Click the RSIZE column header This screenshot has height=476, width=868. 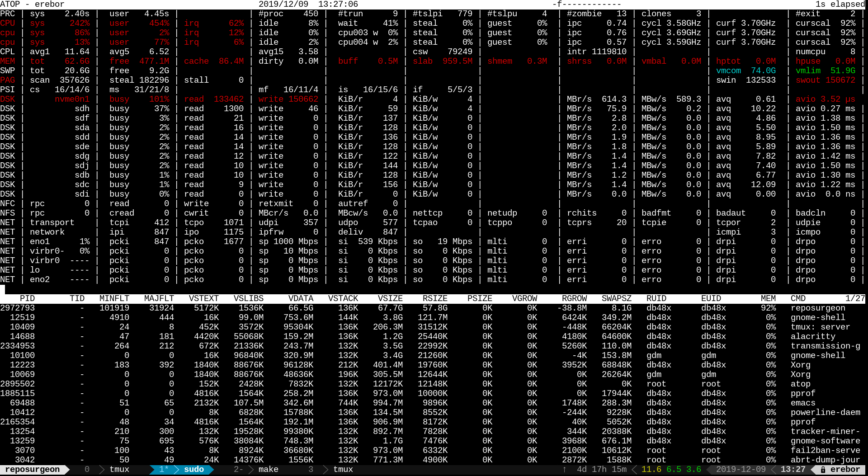[x=435, y=299]
